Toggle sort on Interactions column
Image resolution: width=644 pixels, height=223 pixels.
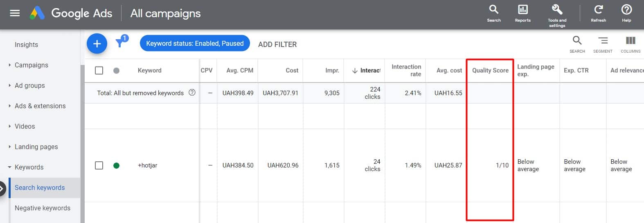[366, 70]
